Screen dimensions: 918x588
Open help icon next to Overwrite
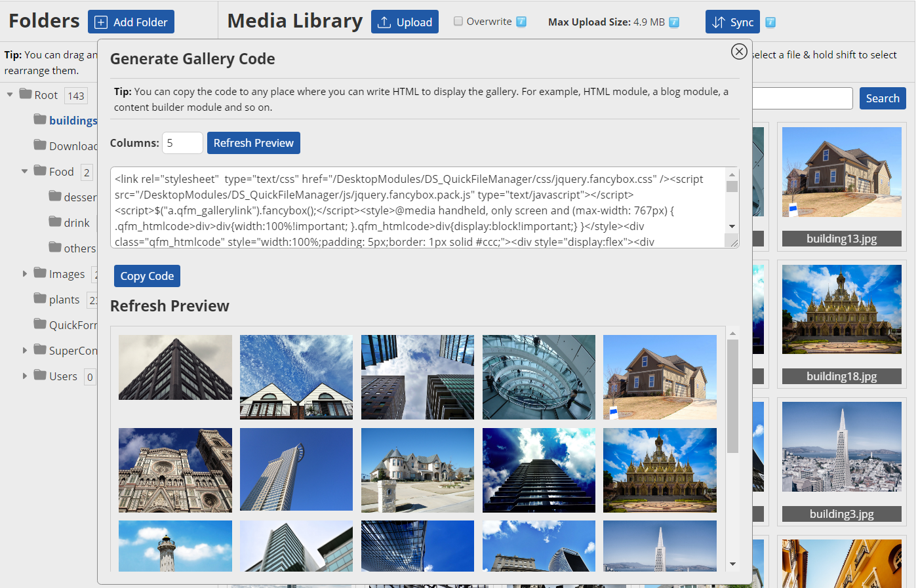[x=521, y=22]
